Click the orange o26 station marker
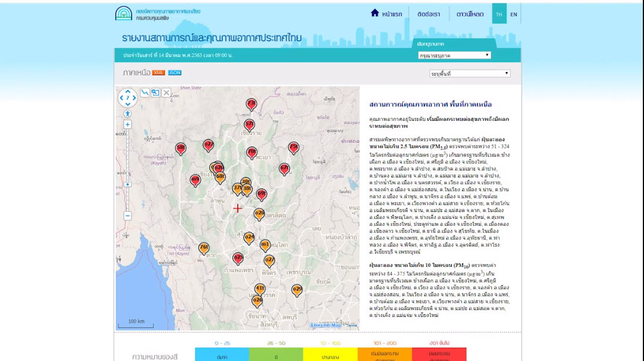This screenshot has height=361, width=644. (x=257, y=301)
